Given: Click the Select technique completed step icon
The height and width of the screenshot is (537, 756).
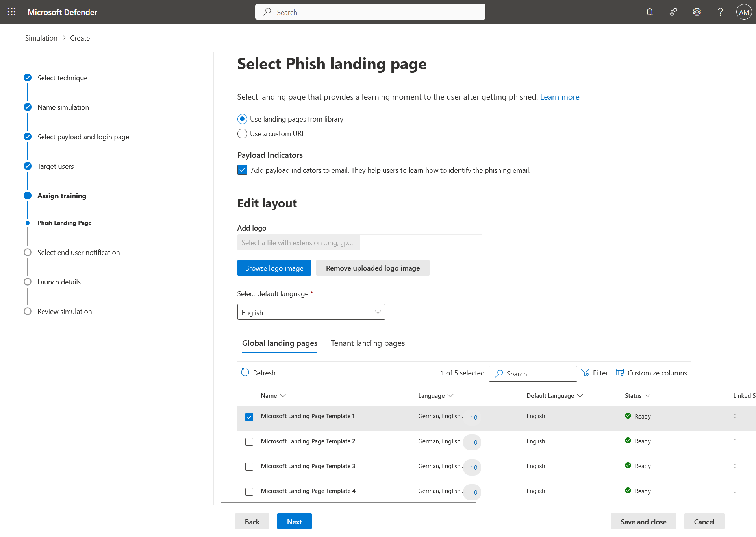Looking at the screenshot, I should 28,78.
